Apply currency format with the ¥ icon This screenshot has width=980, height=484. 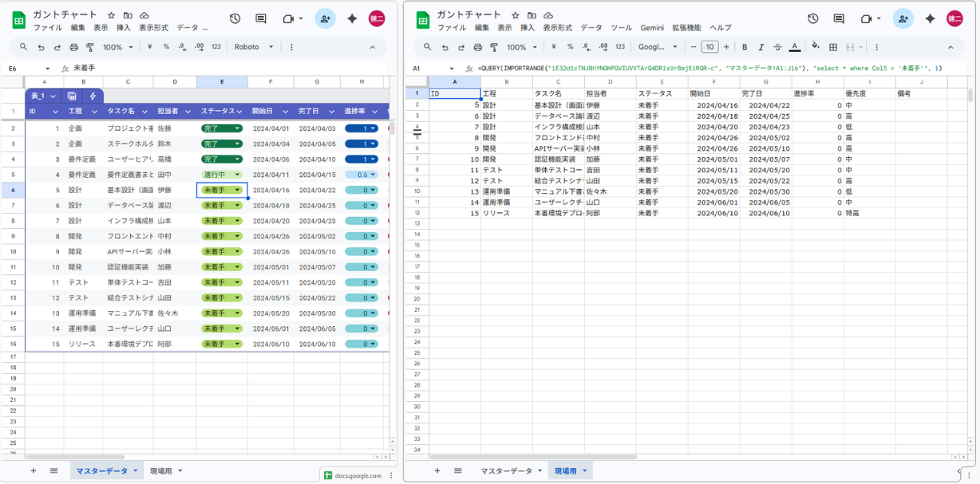(x=554, y=47)
